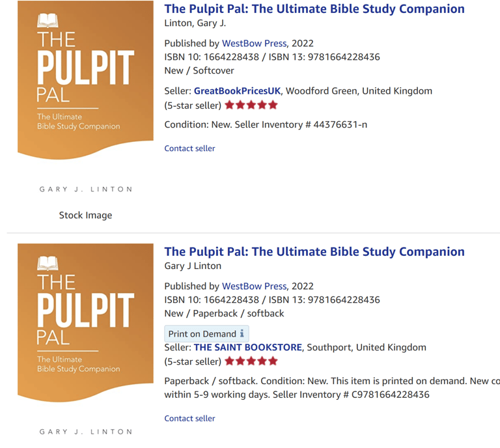Click the red star rating for THE SAINT BOOKSTORE
The width and height of the screenshot is (500, 448).
pyautogui.click(x=251, y=361)
